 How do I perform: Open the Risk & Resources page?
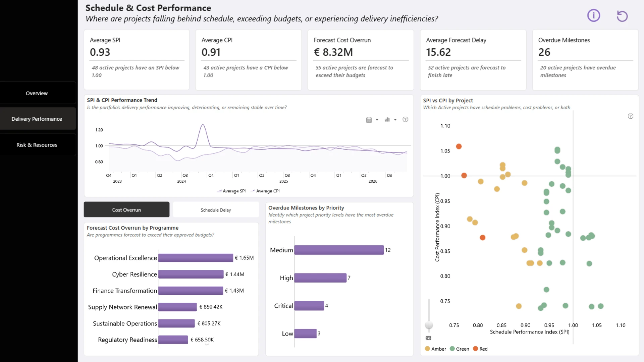click(x=37, y=145)
